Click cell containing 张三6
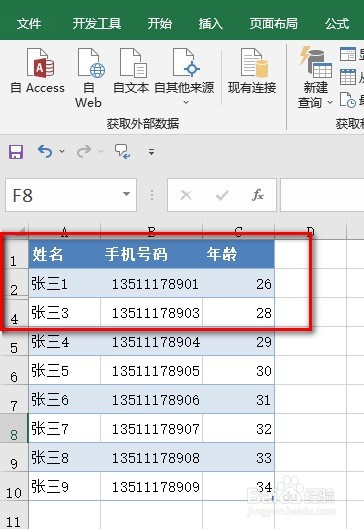 (x=64, y=399)
